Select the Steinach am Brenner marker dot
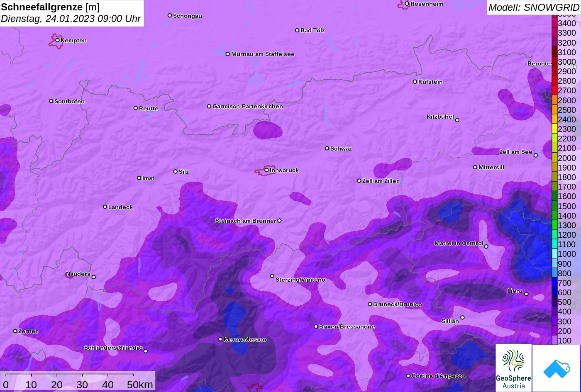Viewport: 581px width, 392px height. (x=279, y=221)
